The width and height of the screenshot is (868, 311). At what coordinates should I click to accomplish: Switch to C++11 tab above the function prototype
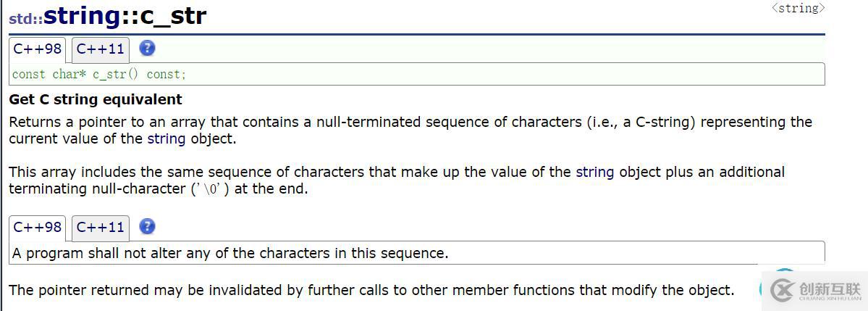101,49
